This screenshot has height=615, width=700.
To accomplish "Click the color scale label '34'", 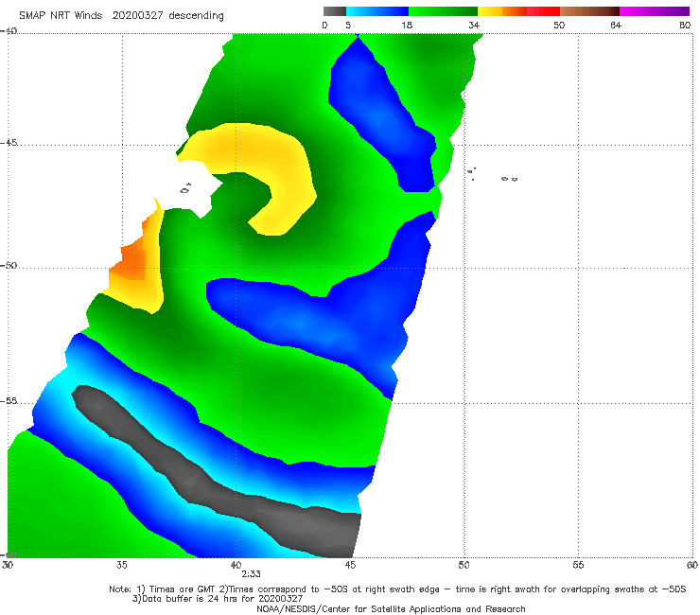I will (474, 26).
